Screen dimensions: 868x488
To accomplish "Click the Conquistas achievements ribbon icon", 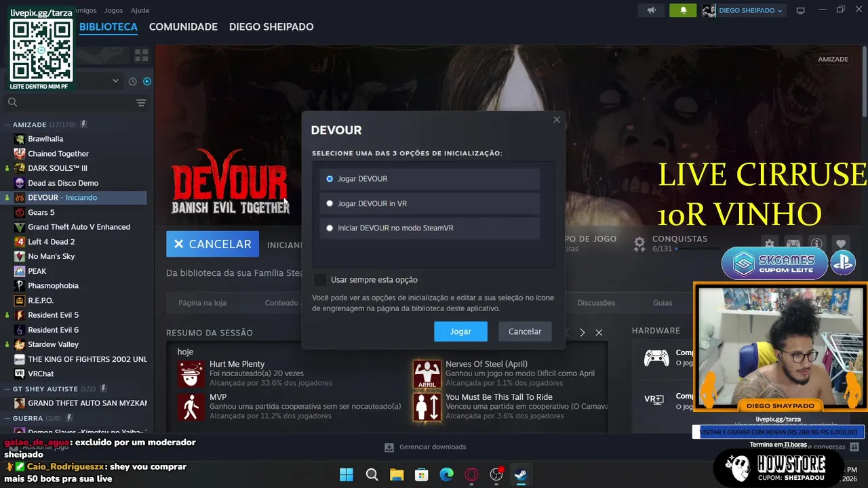I will click(639, 243).
